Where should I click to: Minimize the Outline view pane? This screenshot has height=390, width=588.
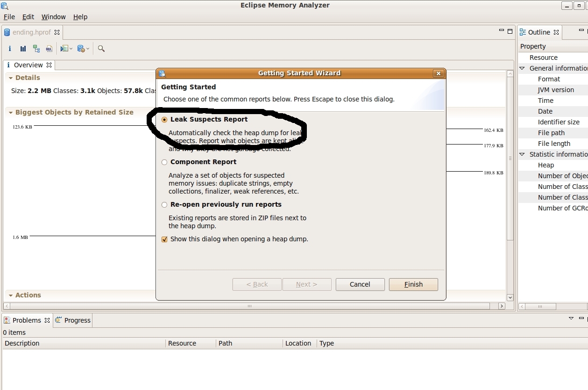(582, 31)
